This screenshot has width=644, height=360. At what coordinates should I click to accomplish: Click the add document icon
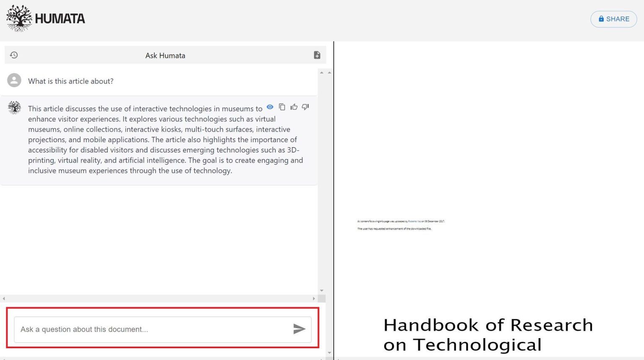point(317,55)
